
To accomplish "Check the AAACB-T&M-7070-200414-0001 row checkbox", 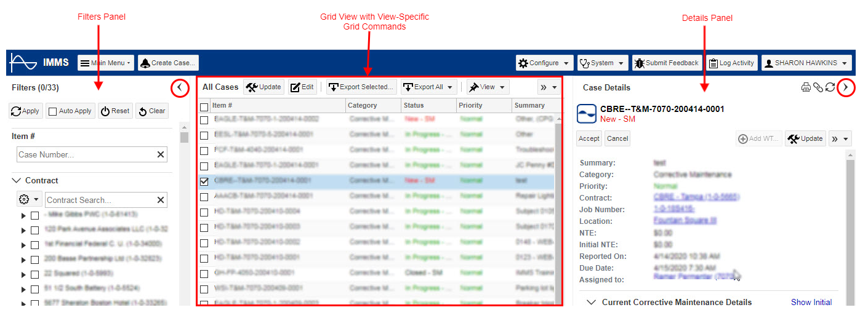I will (x=204, y=196).
